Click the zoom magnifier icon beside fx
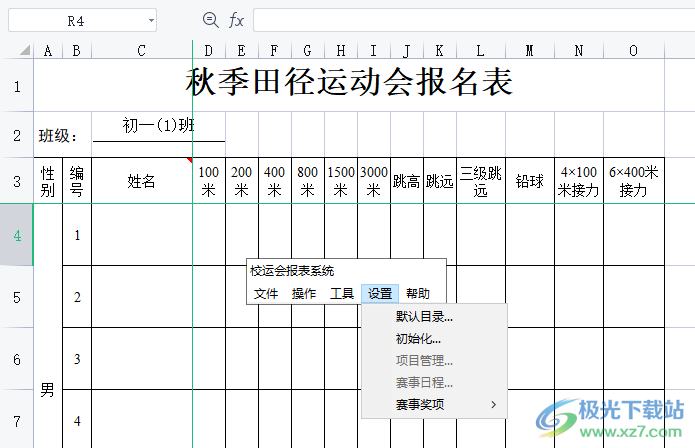 tap(211, 20)
